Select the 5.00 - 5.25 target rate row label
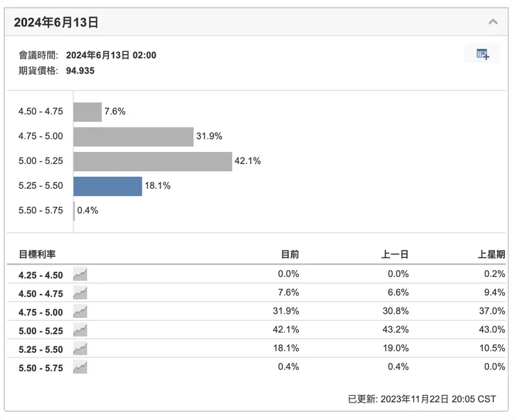514x420 pixels. pos(41,330)
